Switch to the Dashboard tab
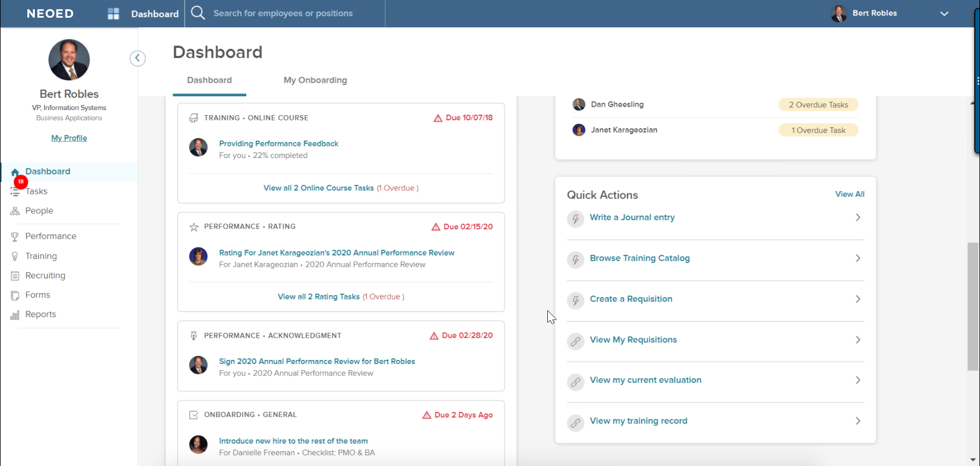The width and height of the screenshot is (980, 466). [209, 80]
